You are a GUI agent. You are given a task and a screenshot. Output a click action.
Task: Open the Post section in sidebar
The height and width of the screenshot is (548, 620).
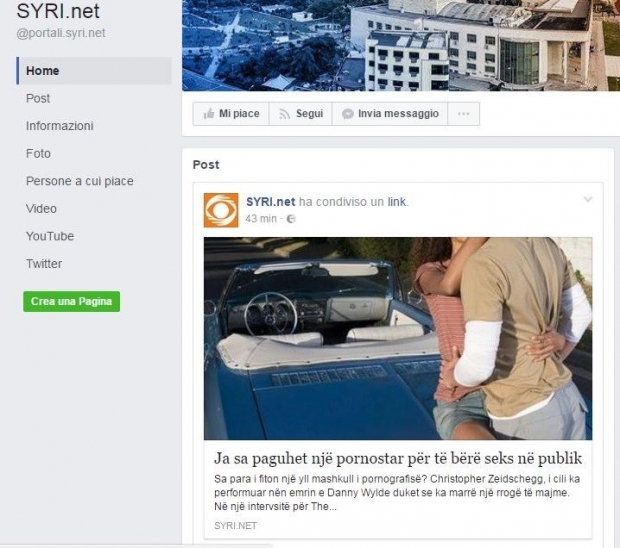click(38, 98)
